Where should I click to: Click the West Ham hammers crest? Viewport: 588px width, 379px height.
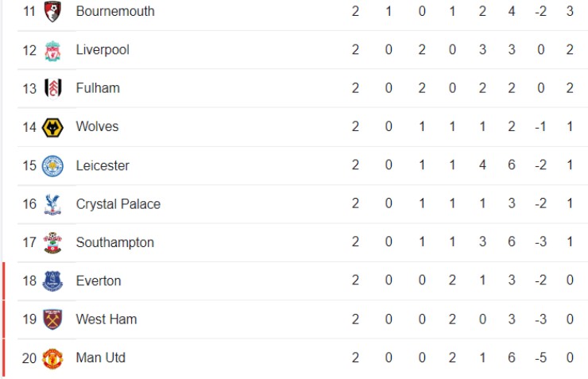pyautogui.click(x=52, y=319)
